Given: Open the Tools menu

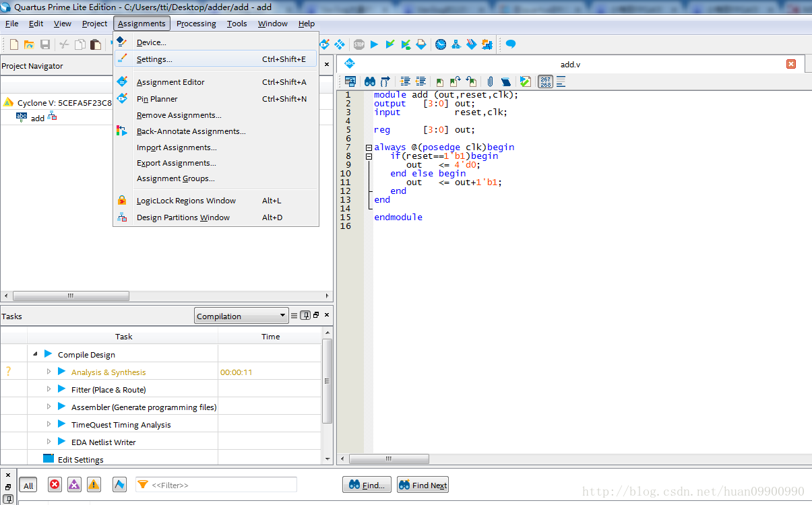Looking at the screenshot, I should 237,24.
